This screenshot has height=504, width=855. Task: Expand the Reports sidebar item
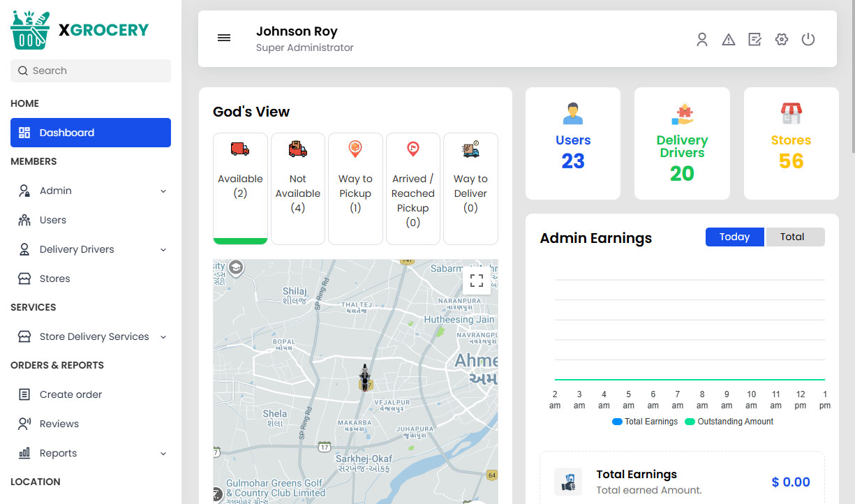coord(91,452)
